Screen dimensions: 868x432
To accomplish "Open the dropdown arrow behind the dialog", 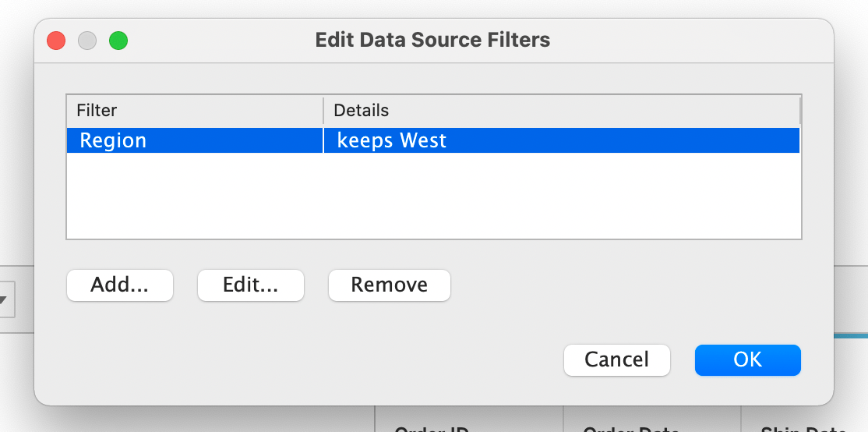I will [3, 300].
